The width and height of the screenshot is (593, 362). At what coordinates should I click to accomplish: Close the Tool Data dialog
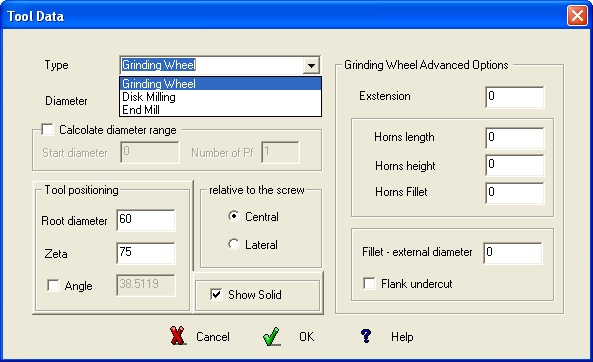(x=577, y=16)
